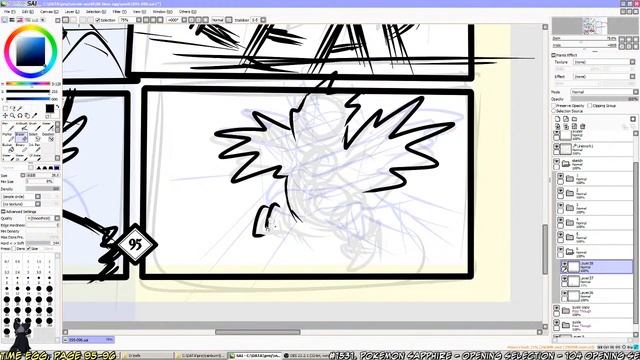Adjust the layer Opacity slider
This screenshot has height=360, width=640.
pos(604,99)
